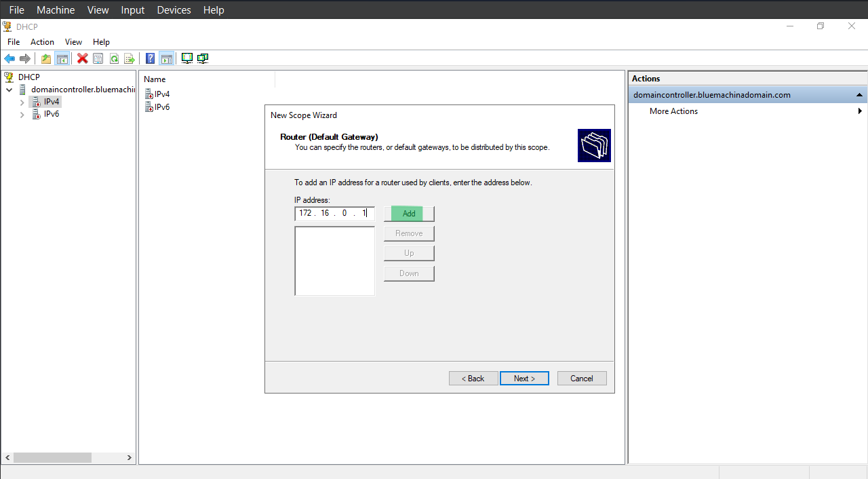This screenshot has width=868, height=479.
Task: Click tree pane horizontal scrollbar thumb
Action: click(52, 458)
